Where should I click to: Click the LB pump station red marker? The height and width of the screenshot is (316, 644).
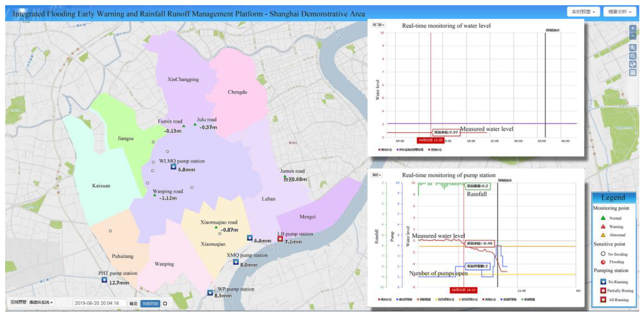pyautogui.click(x=280, y=239)
